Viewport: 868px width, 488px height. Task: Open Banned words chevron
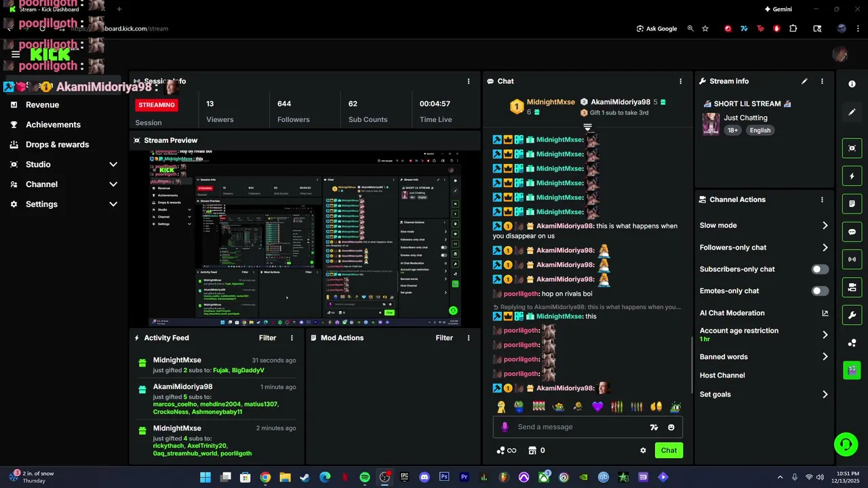click(825, 357)
